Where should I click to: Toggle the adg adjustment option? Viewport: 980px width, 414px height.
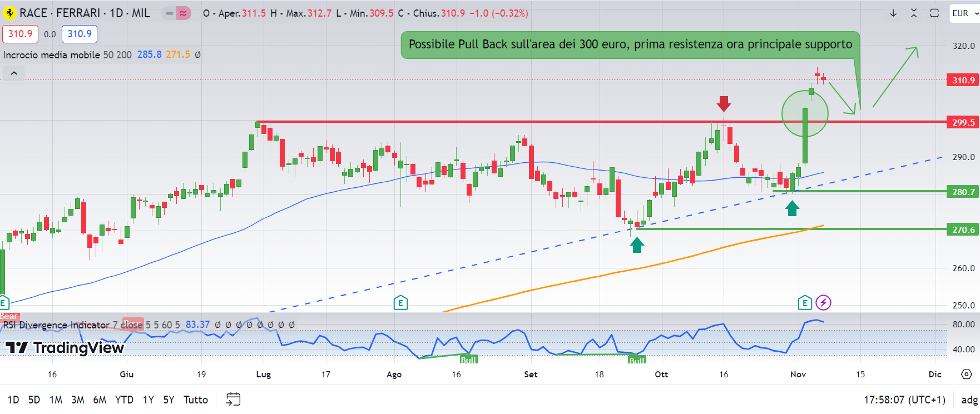[969, 400]
